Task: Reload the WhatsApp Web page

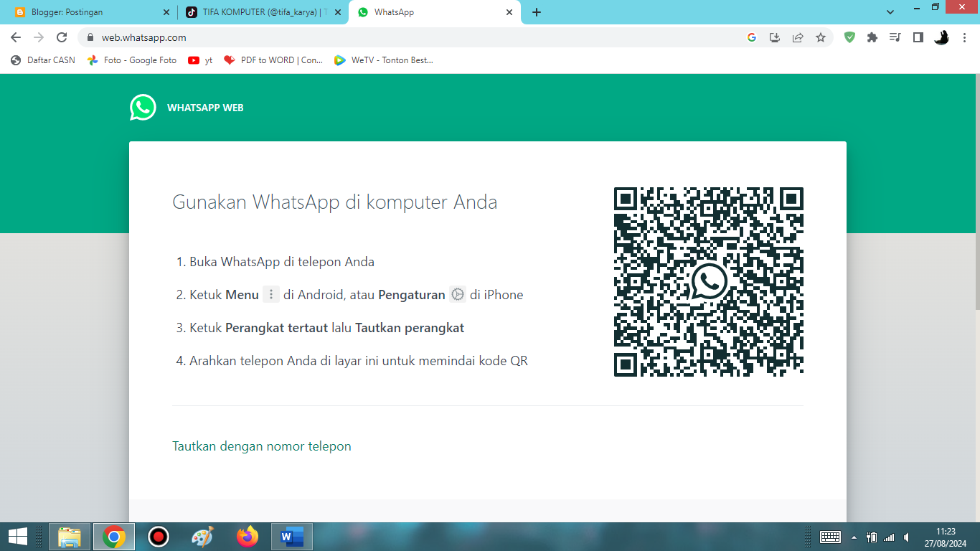Action: tap(62, 37)
